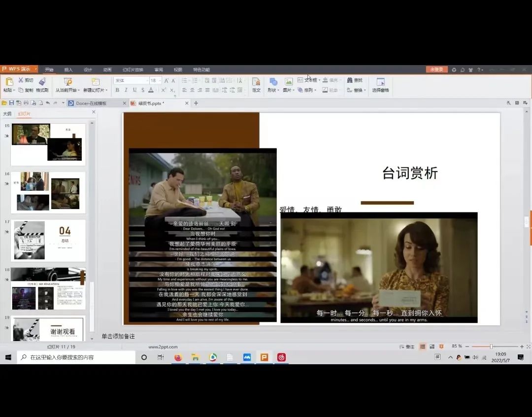Expand the 新建幻灯片 dropdown arrow
The width and height of the screenshot is (532, 417).
[x=106, y=90]
